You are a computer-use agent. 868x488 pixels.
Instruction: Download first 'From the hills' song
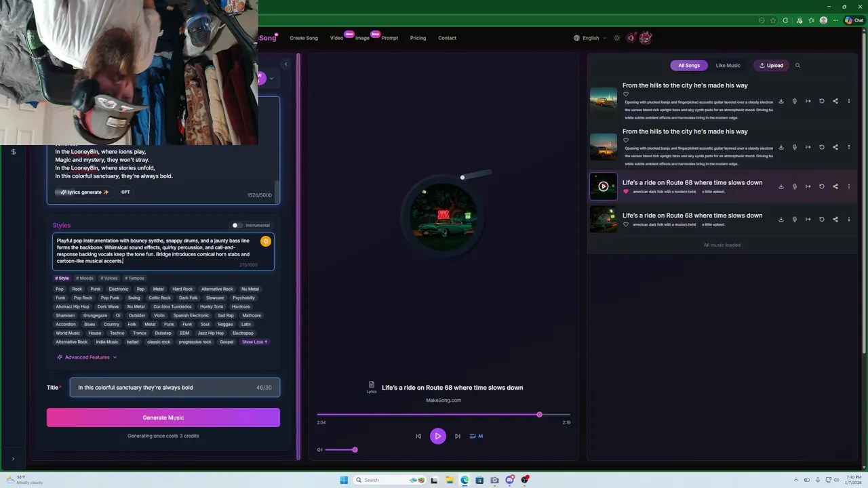click(781, 101)
